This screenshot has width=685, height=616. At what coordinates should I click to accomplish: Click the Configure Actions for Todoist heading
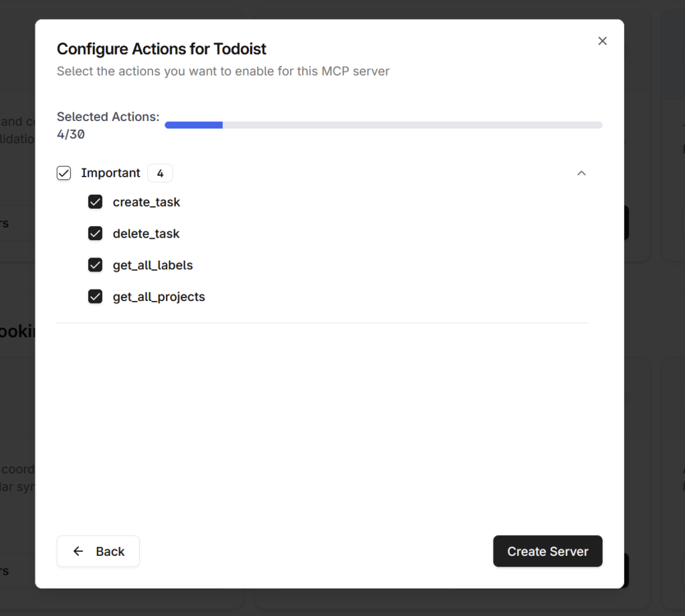point(161,49)
